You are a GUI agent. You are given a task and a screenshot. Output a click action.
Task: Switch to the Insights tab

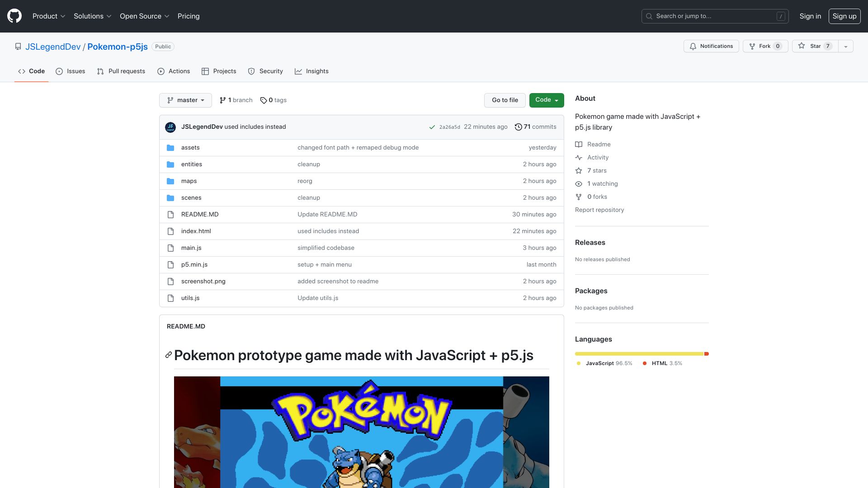pyautogui.click(x=311, y=71)
